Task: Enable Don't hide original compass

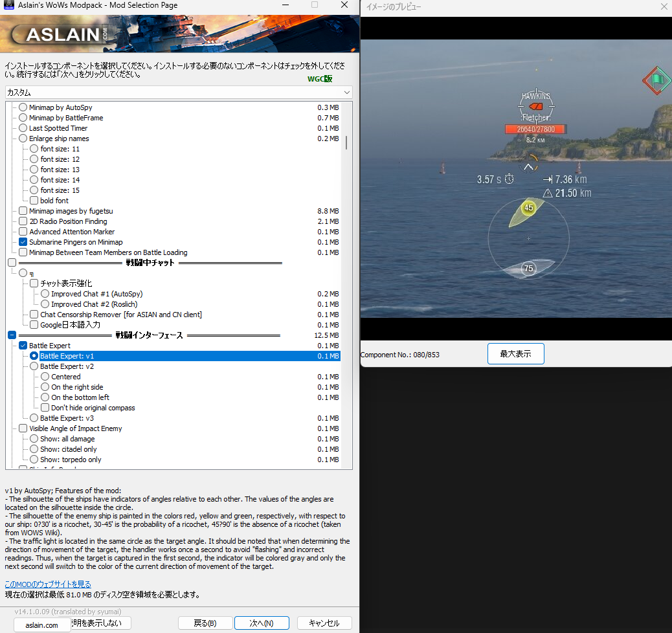Action: (44, 408)
